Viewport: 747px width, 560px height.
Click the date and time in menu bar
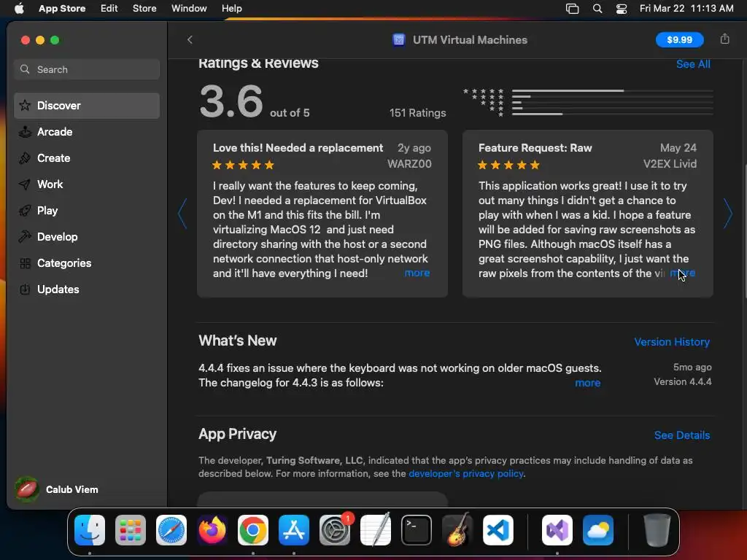click(x=686, y=8)
